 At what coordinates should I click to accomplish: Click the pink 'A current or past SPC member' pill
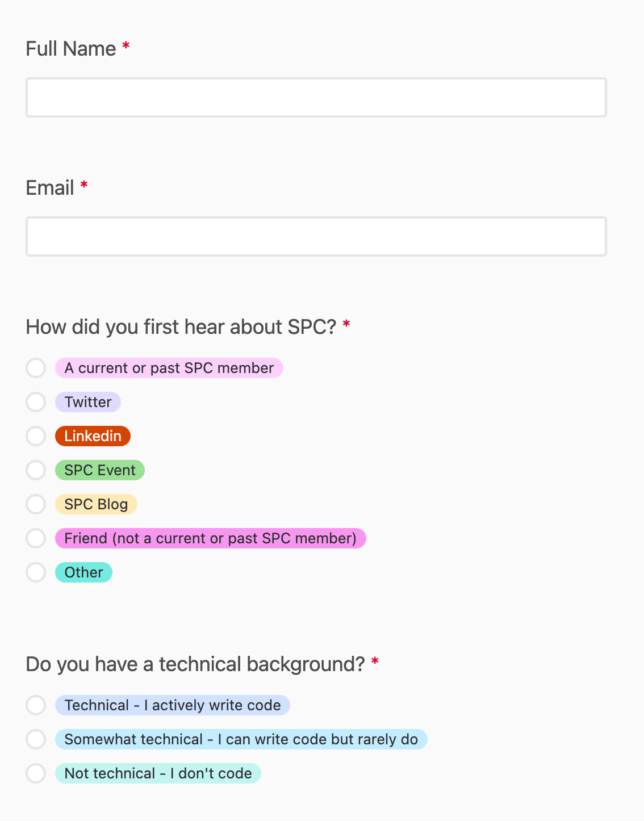169,368
